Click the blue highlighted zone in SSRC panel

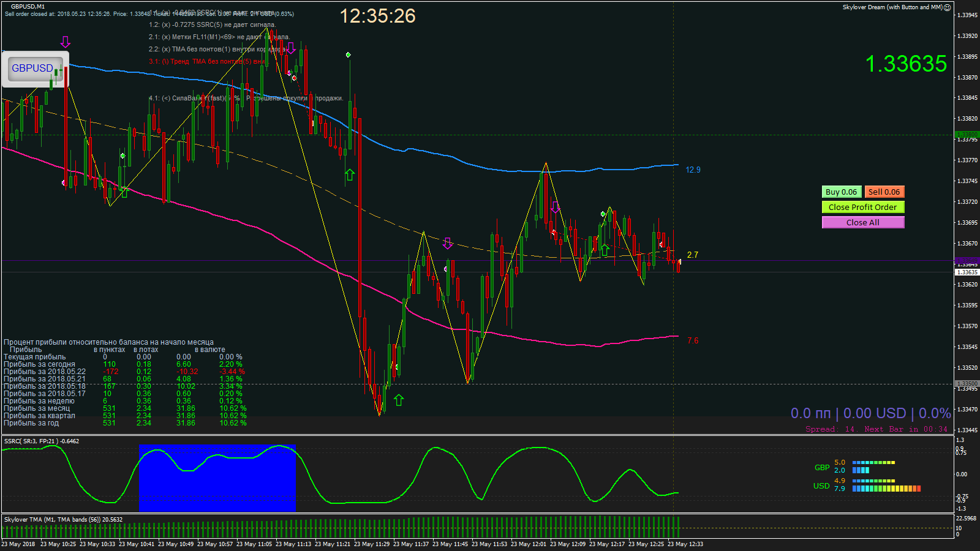coord(217,478)
